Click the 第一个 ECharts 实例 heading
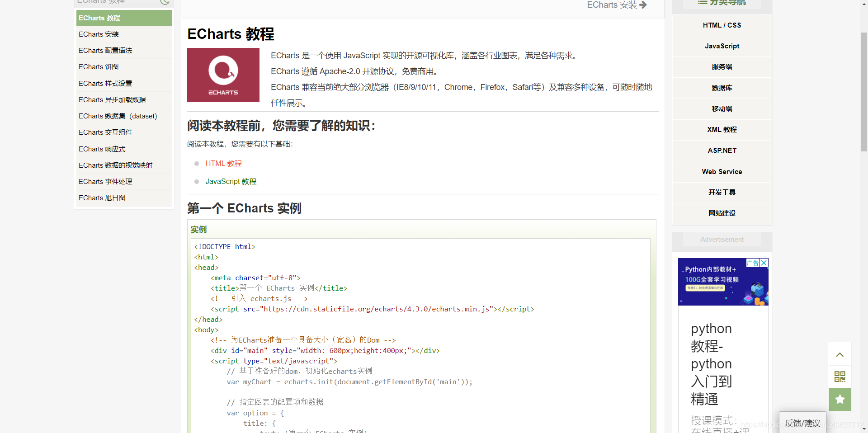Image resolution: width=868 pixels, height=433 pixels. click(x=244, y=208)
